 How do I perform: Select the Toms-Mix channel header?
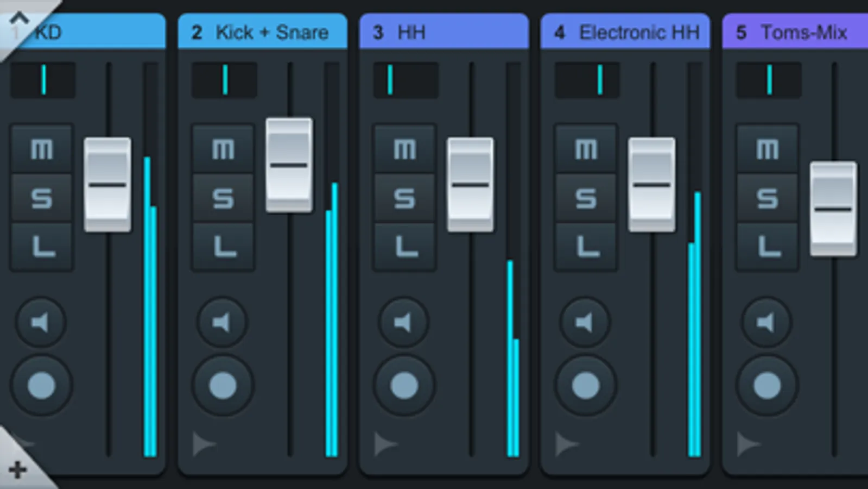pyautogui.click(x=795, y=32)
